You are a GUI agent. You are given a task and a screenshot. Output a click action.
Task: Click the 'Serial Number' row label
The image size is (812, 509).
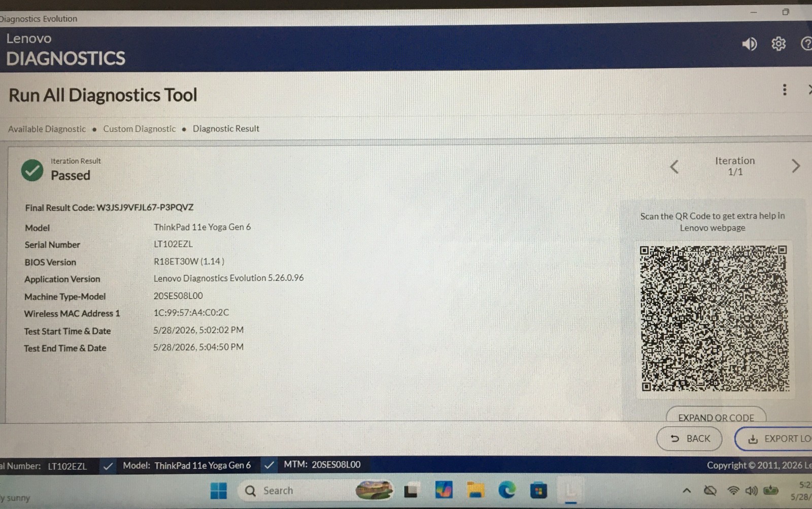[52, 245]
